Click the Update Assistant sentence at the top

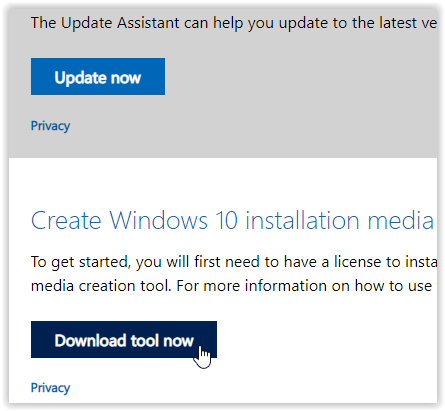point(234,23)
